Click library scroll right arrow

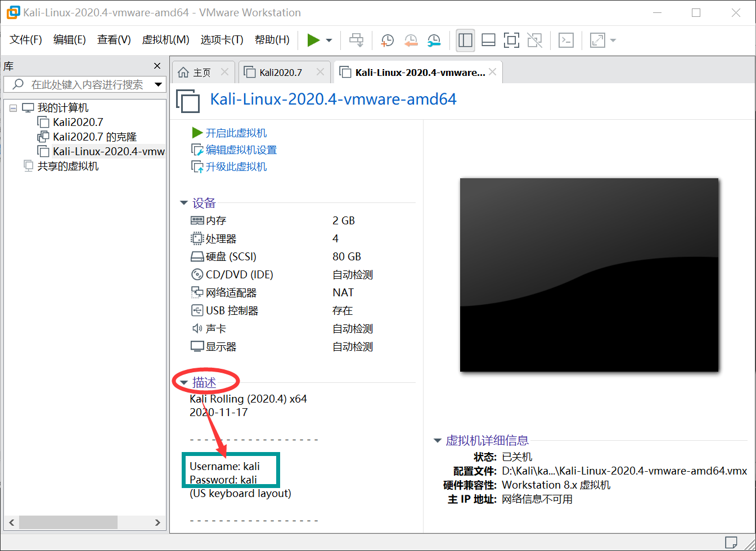pyautogui.click(x=158, y=522)
